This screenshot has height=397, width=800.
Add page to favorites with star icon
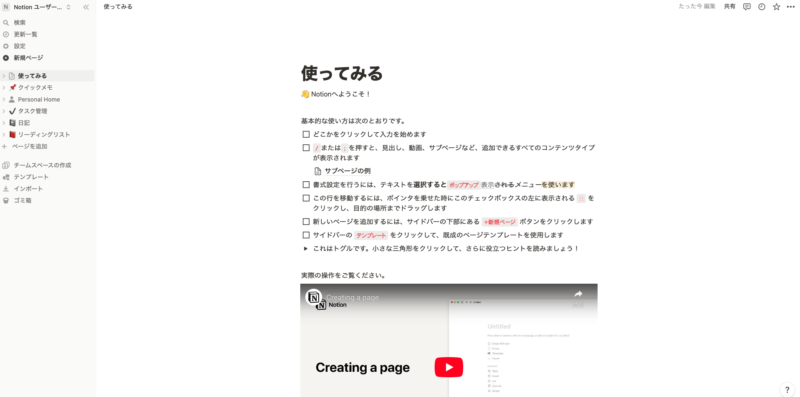coord(777,7)
